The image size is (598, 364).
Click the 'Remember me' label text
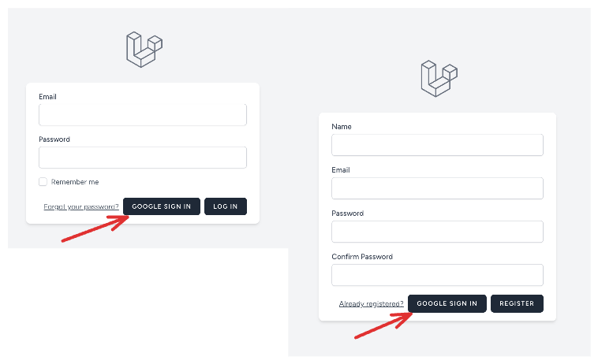75,182
